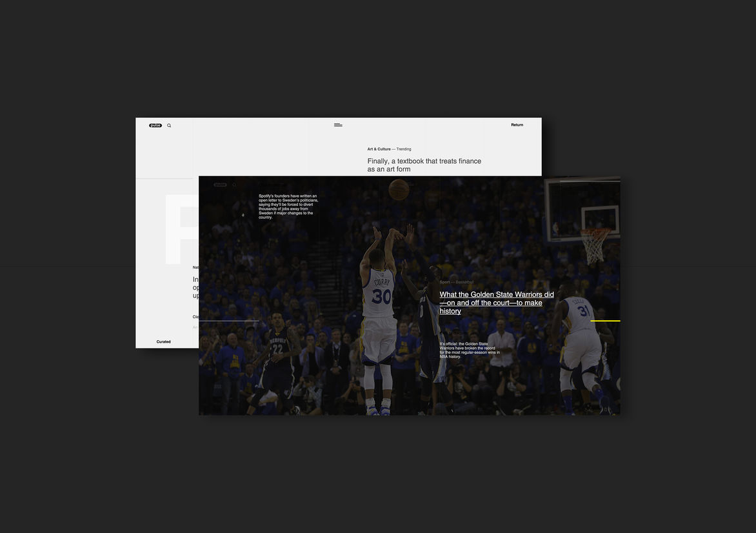Click the white line on the dark page's left edge

pyautogui.click(x=228, y=321)
